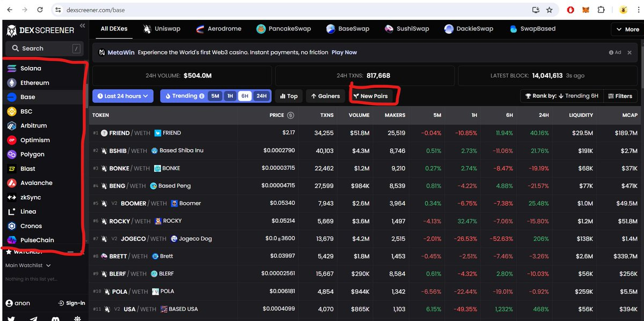The image size is (644, 321).
Task: Switch to the SwapBased tab
Action: click(532, 29)
